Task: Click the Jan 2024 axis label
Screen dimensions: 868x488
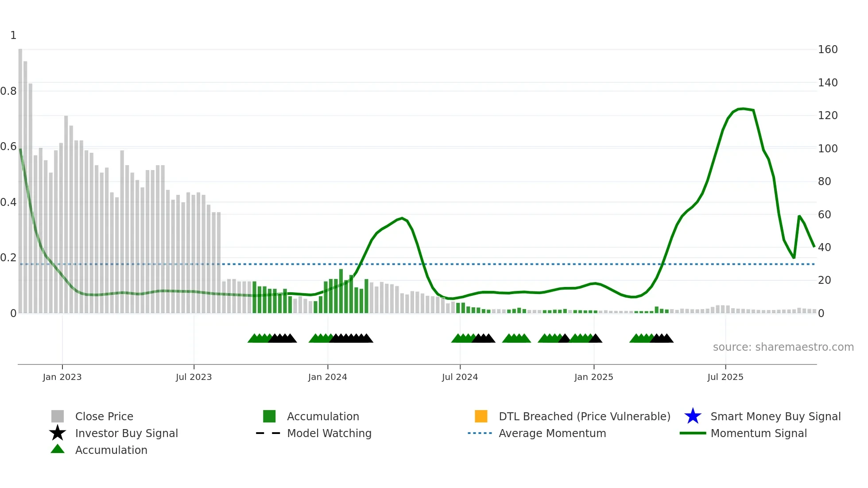Action: coord(328,377)
